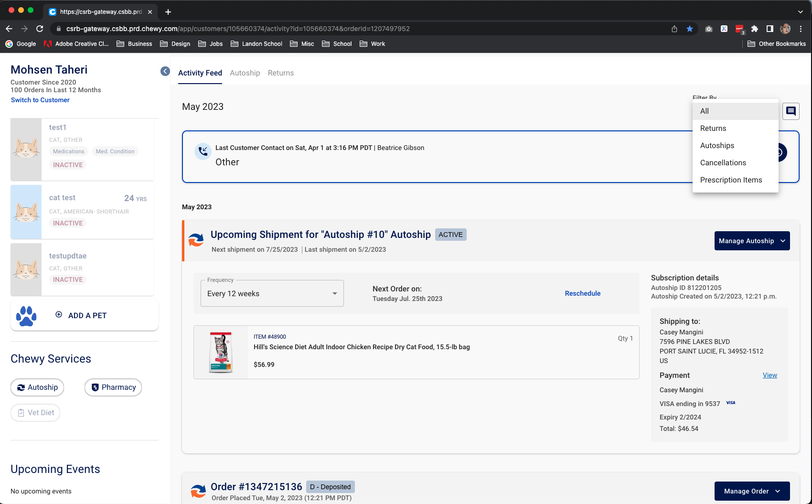
Task: Open the Other Bookmarks folder
Action: (x=777, y=43)
